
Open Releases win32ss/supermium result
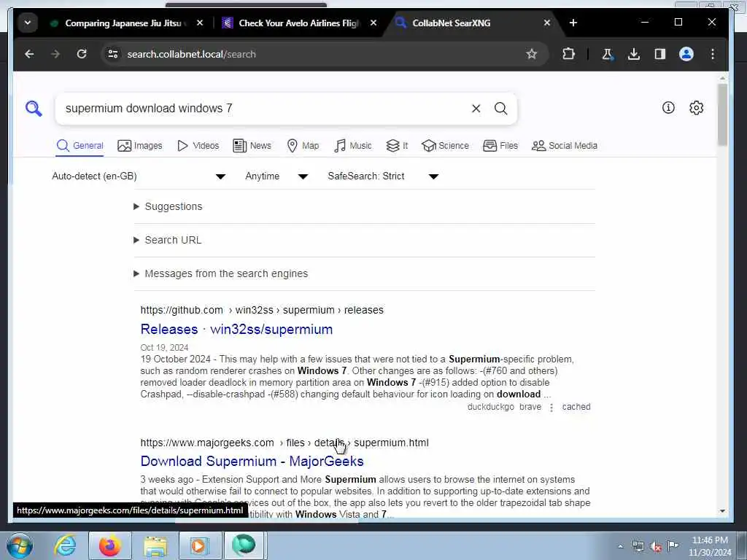tap(236, 329)
